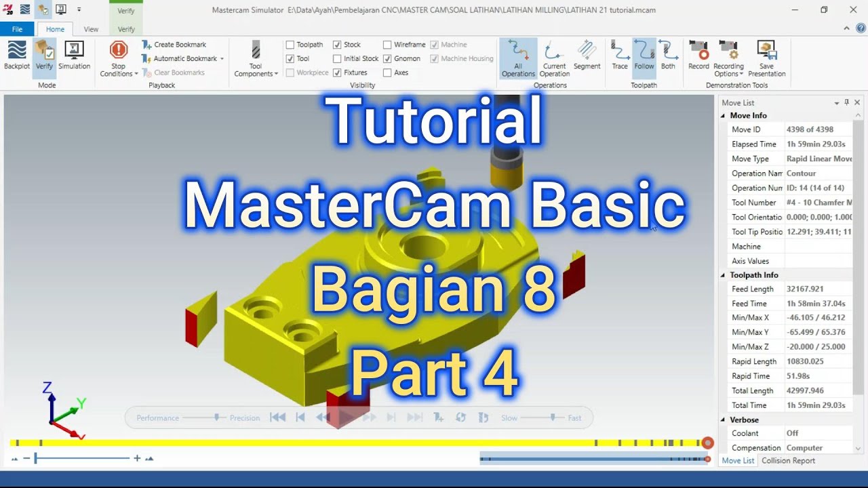Click timeline zoom out minus
This screenshot has height=488, width=868.
(x=26, y=458)
